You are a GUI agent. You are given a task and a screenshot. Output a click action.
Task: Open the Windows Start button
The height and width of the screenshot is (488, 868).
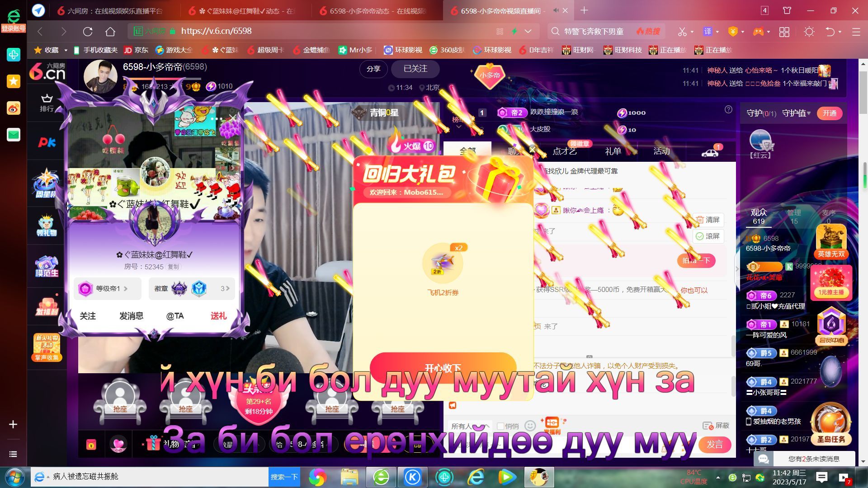14,477
